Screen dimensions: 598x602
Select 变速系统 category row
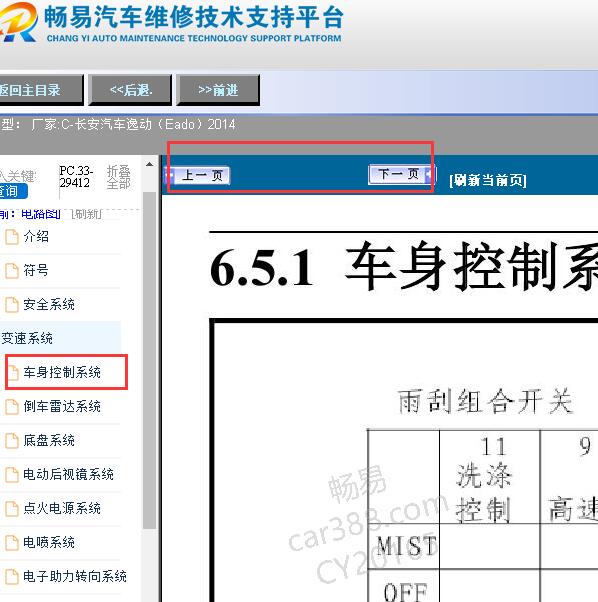[x=60, y=338]
